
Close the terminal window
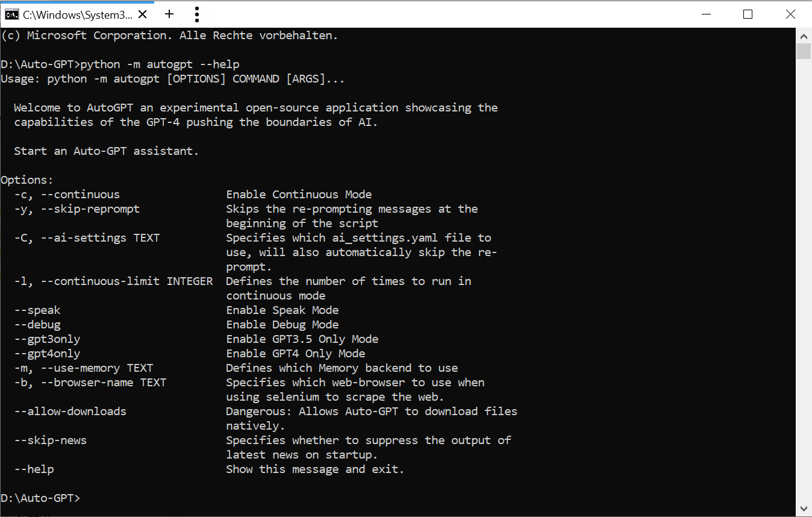pos(790,14)
